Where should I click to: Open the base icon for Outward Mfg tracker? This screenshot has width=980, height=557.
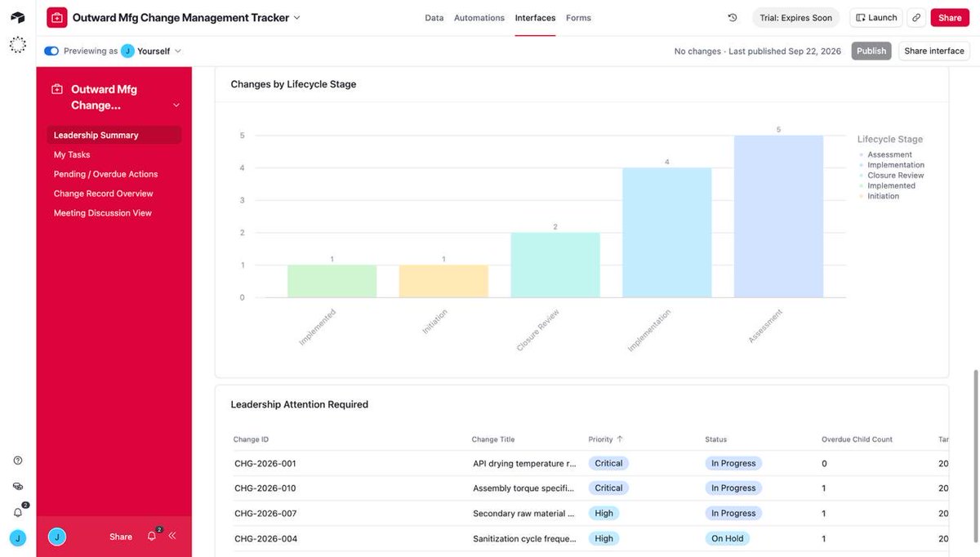coord(57,17)
